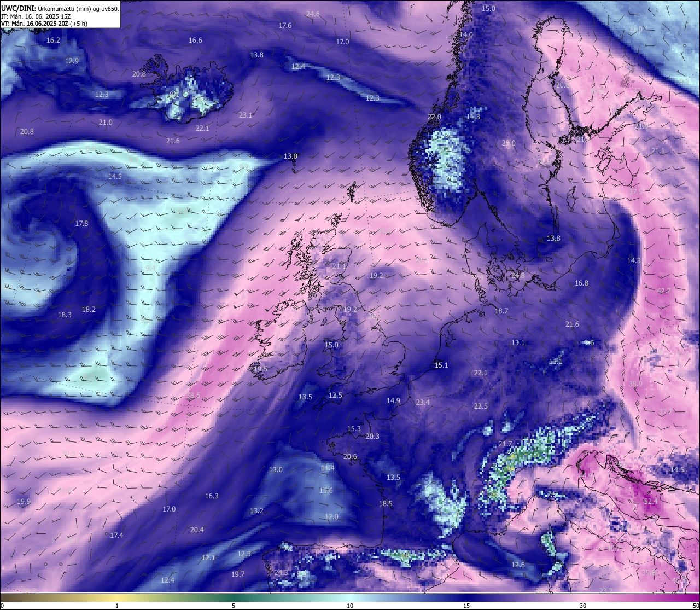Click the 23.4 value label
The height and width of the screenshot is (610, 700).
pos(423,403)
